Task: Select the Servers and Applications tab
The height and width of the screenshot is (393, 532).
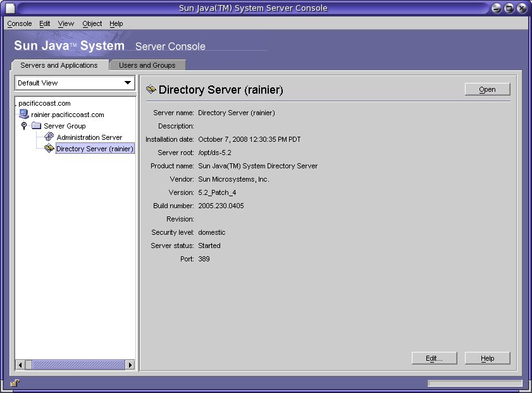Action: tap(59, 65)
